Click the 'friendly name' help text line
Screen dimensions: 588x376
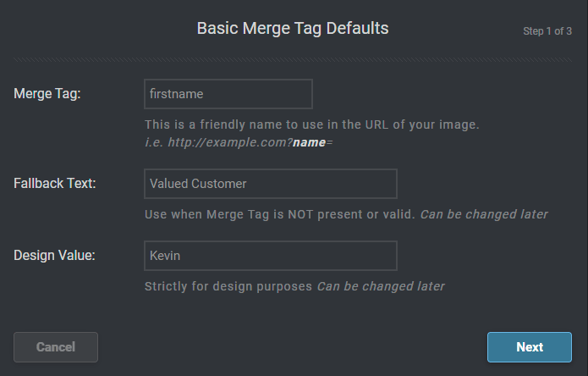[x=311, y=124]
